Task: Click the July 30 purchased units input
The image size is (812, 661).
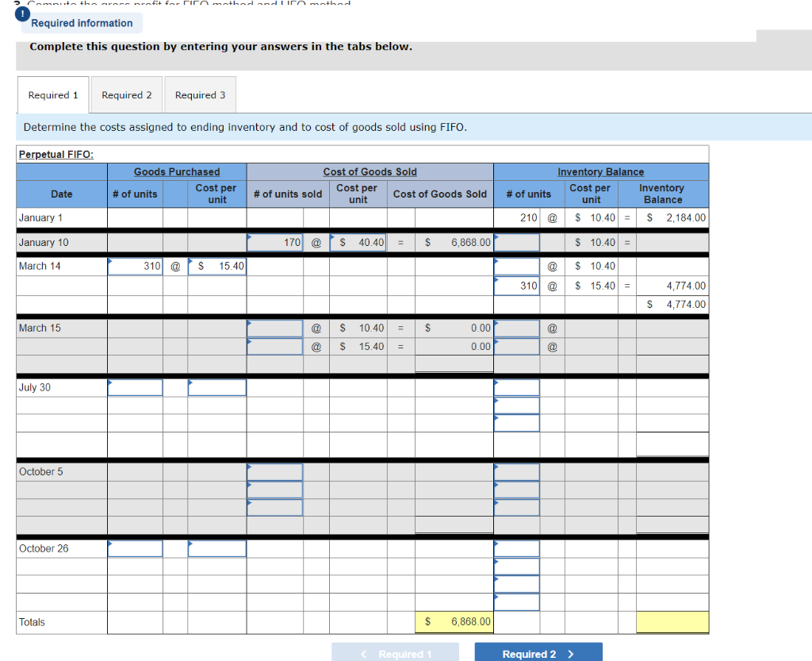Action: pos(135,387)
